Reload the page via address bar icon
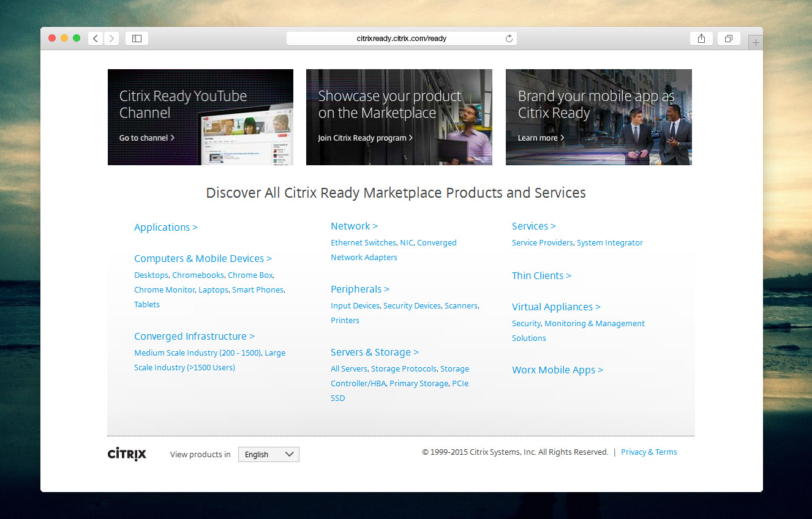The image size is (812, 519). (509, 39)
